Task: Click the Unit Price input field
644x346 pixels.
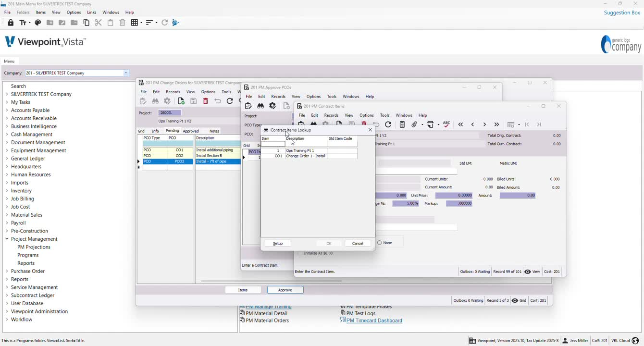Action: point(454,196)
